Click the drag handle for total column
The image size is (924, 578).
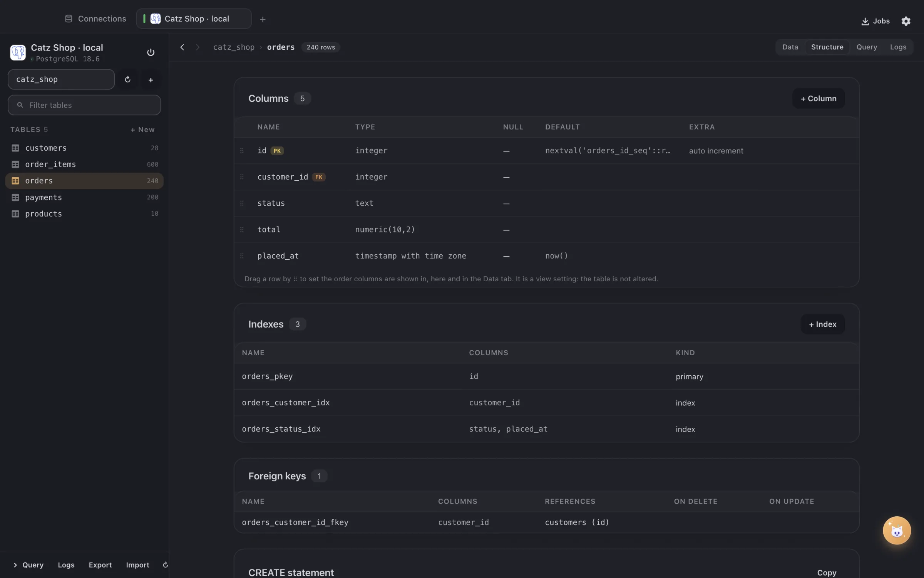(242, 230)
